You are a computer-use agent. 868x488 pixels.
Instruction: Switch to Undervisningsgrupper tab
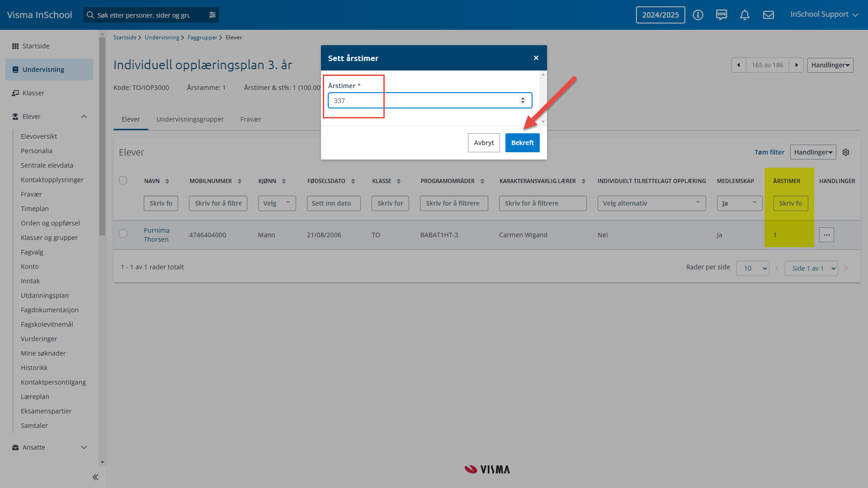(x=190, y=119)
